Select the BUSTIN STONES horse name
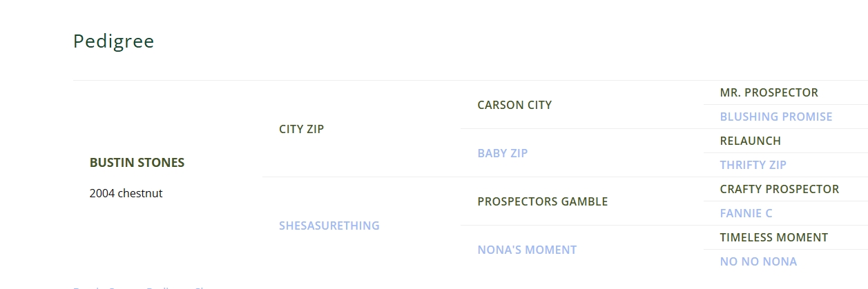Viewport: 868px width, 289px height. coord(137,163)
